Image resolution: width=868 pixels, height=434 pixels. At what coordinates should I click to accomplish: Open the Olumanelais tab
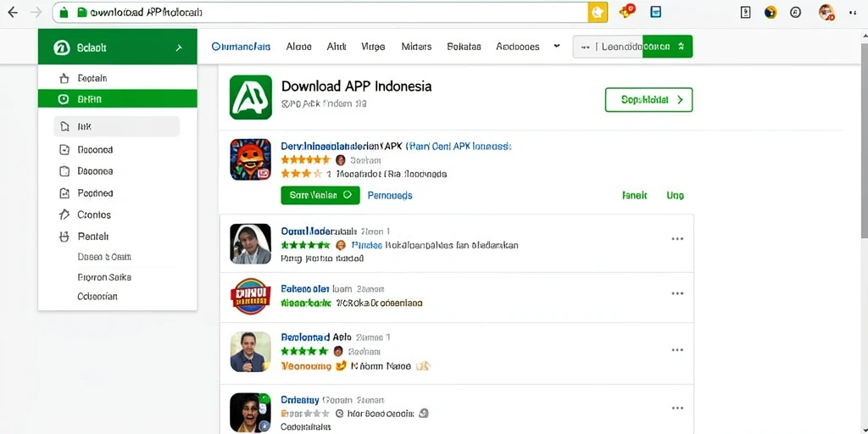click(x=241, y=47)
